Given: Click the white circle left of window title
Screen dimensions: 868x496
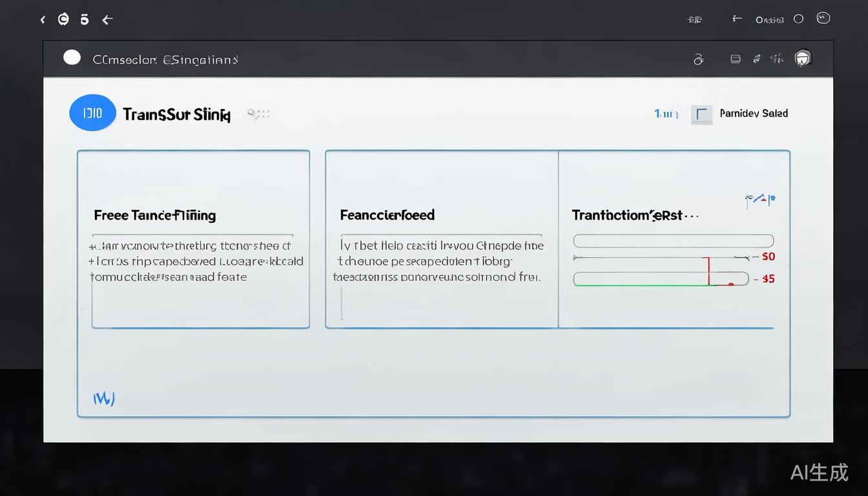Looking at the screenshot, I should (72, 58).
